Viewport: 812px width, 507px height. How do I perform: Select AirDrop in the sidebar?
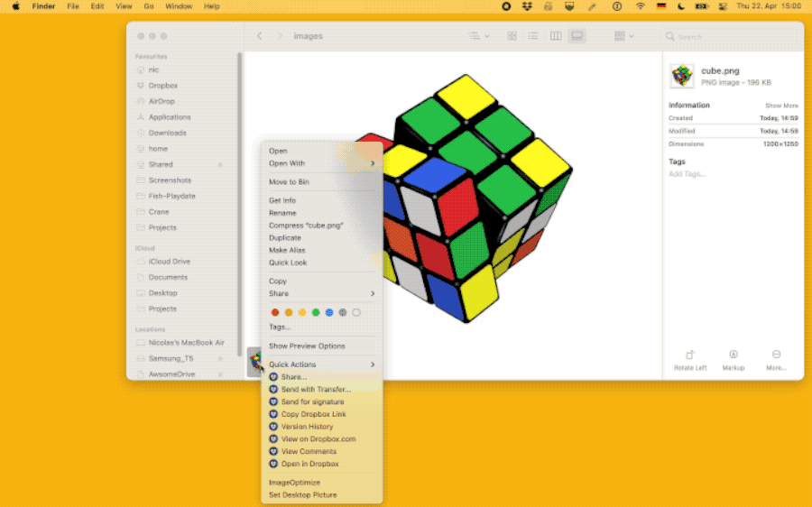pyautogui.click(x=161, y=102)
